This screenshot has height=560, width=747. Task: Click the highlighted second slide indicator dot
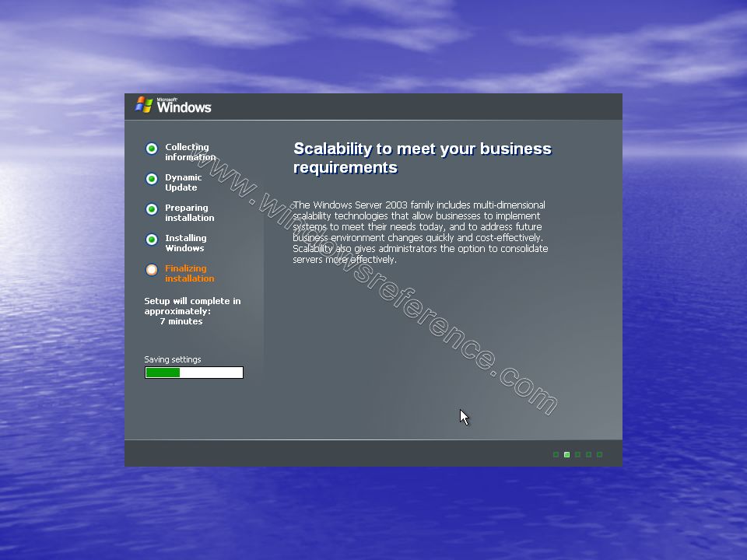[567, 455]
